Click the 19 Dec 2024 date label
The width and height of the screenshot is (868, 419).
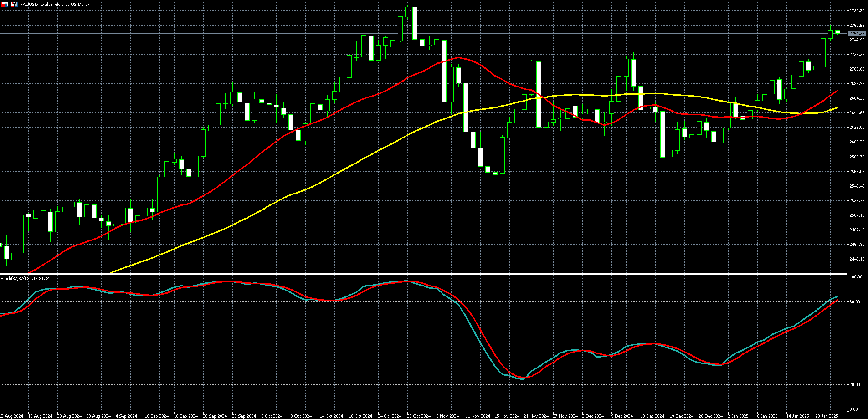[x=682, y=416]
